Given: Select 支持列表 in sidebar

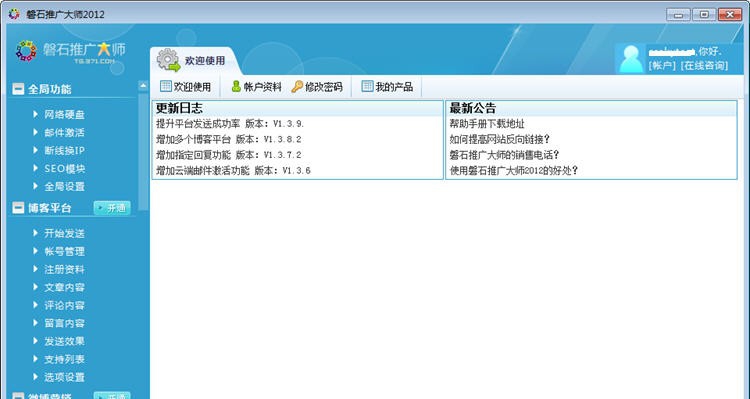Looking at the screenshot, I should coord(65,359).
